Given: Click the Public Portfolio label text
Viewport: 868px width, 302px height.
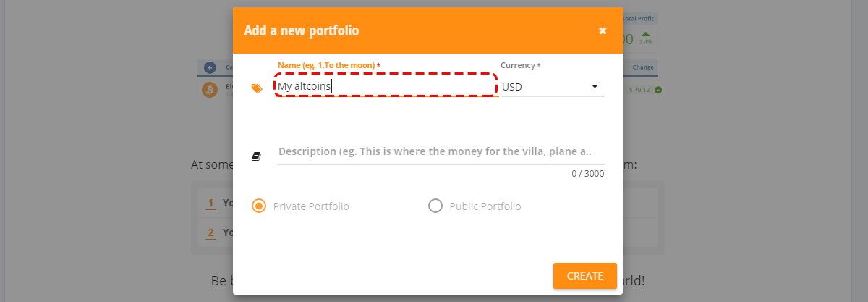Looking at the screenshot, I should (485, 206).
